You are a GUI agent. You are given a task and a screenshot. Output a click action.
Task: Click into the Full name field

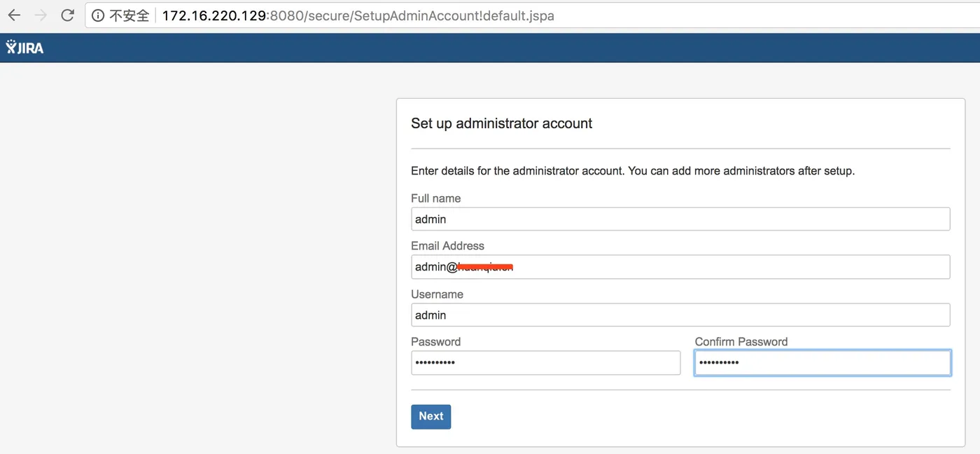coord(680,219)
